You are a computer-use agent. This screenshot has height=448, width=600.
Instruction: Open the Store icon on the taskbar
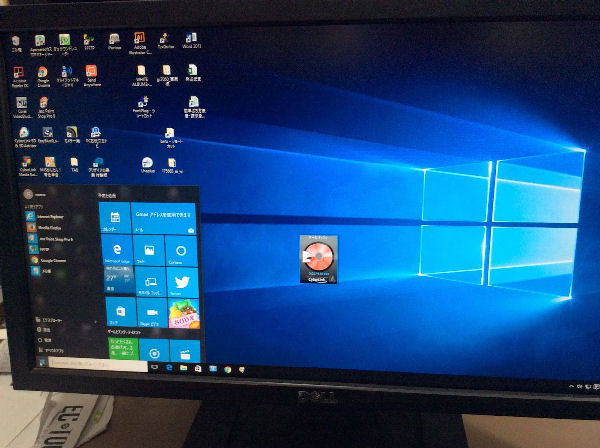[x=198, y=368]
